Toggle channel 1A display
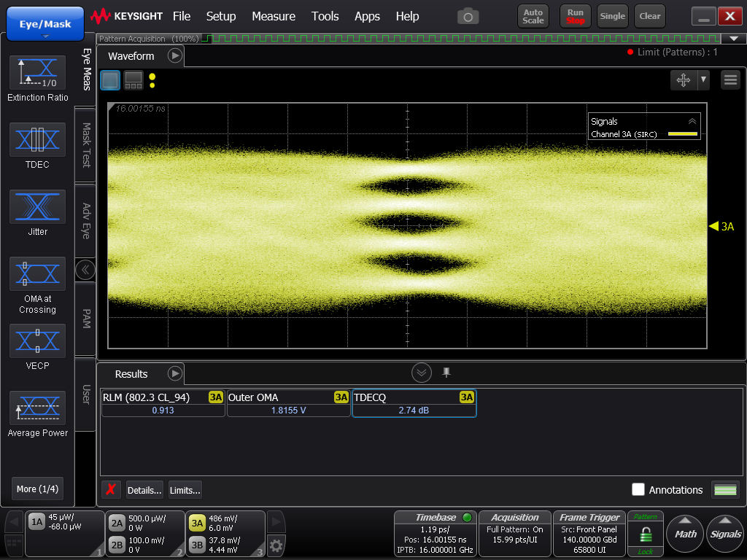Viewport: 747px width, 560px height. (x=36, y=522)
